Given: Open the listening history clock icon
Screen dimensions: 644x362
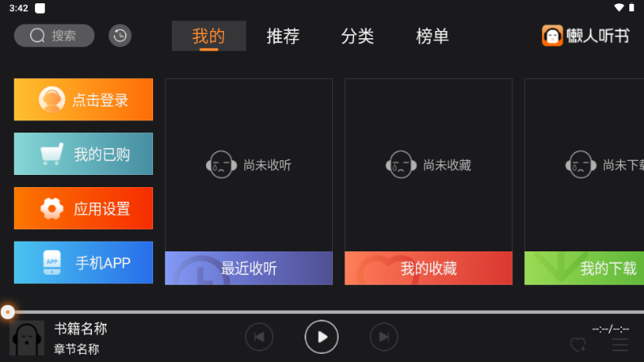Looking at the screenshot, I should (x=120, y=36).
